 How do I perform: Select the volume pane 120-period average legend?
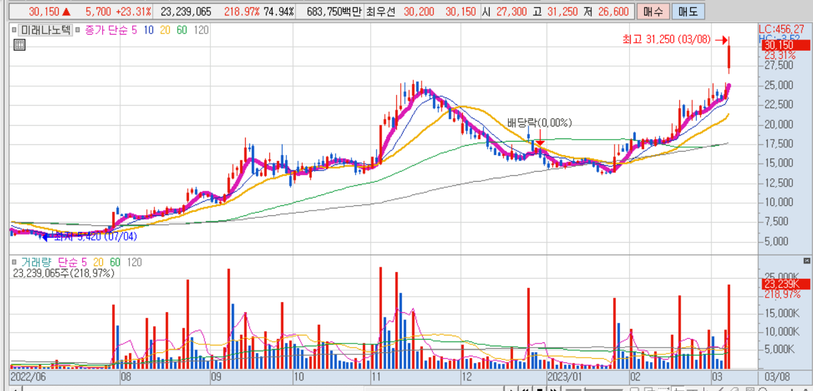click(x=135, y=263)
